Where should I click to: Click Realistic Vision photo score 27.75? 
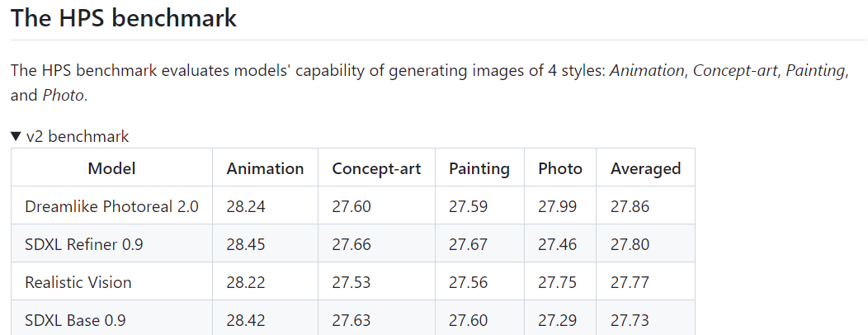click(558, 282)
